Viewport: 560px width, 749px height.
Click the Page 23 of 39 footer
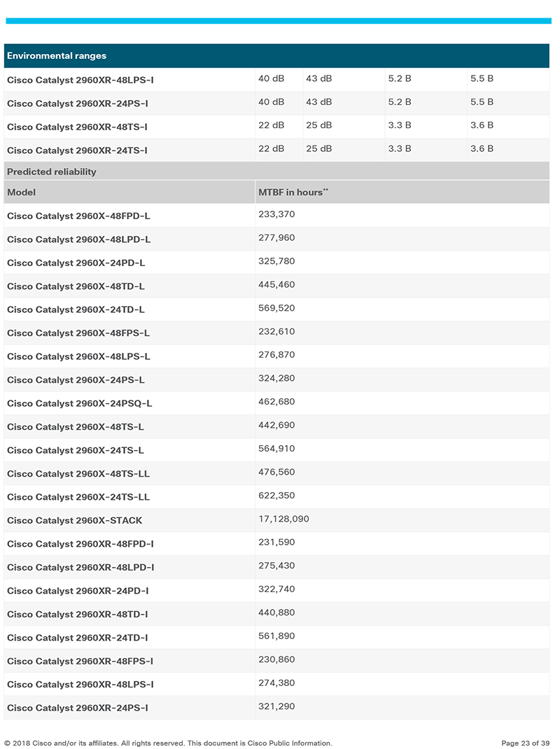click(x=525, y=743)
